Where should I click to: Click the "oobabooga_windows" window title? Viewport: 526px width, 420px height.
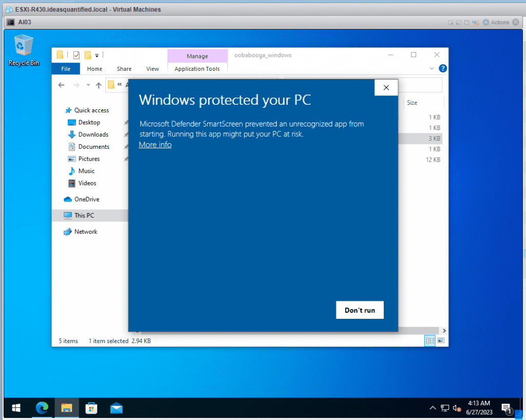[263, 55]
